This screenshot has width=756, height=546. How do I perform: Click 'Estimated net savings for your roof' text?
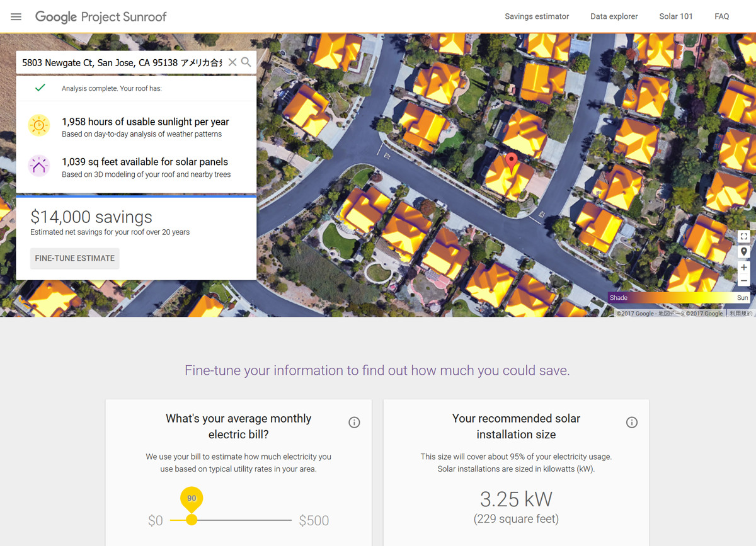coord(110,232)
